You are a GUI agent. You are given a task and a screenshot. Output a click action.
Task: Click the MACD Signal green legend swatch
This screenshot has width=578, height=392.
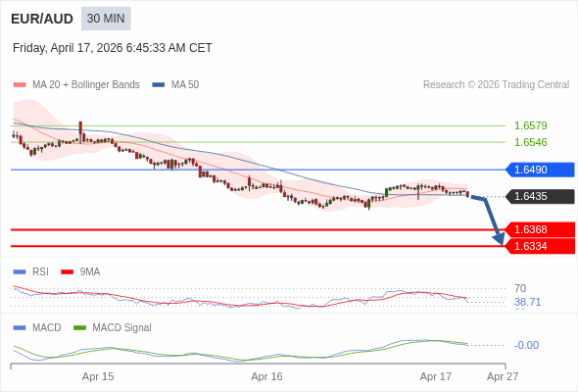point(79,328)
